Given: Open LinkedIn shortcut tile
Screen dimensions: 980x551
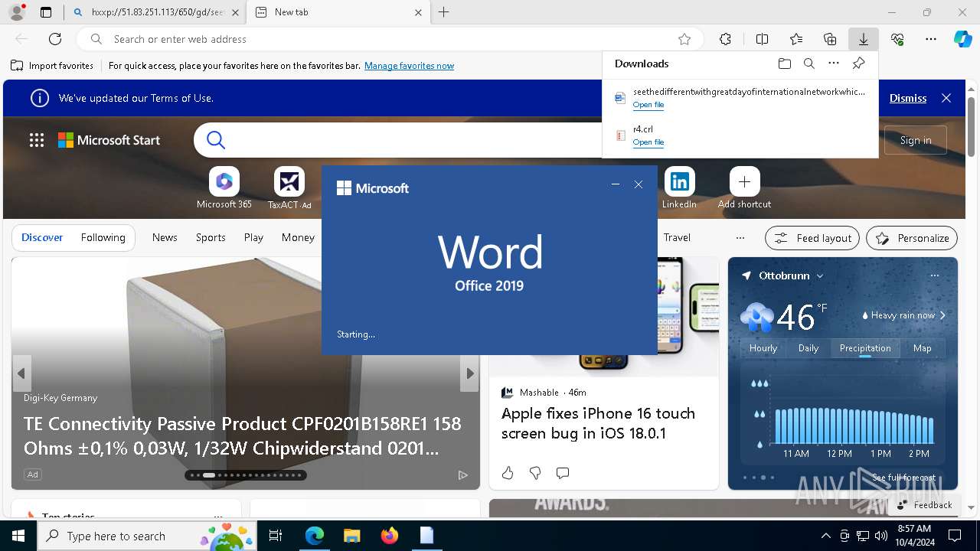Looking at the screenshot, I should (x=679, y=188).
